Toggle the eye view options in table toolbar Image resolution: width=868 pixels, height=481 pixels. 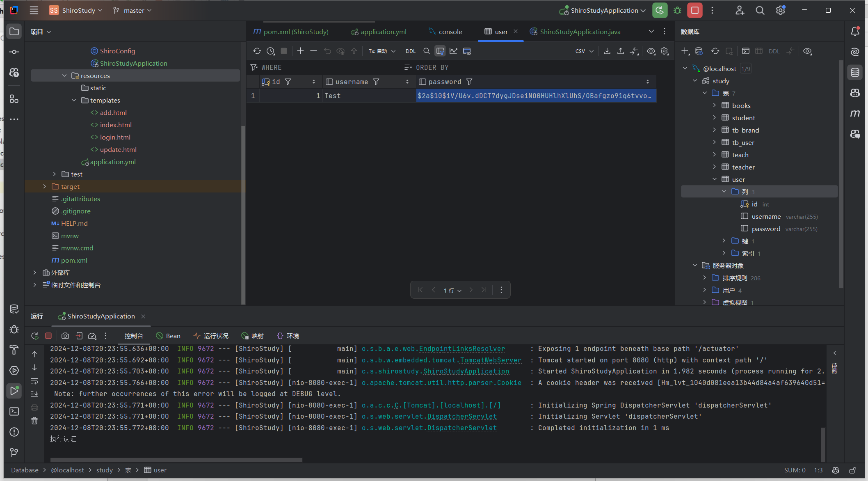(651, 51)
